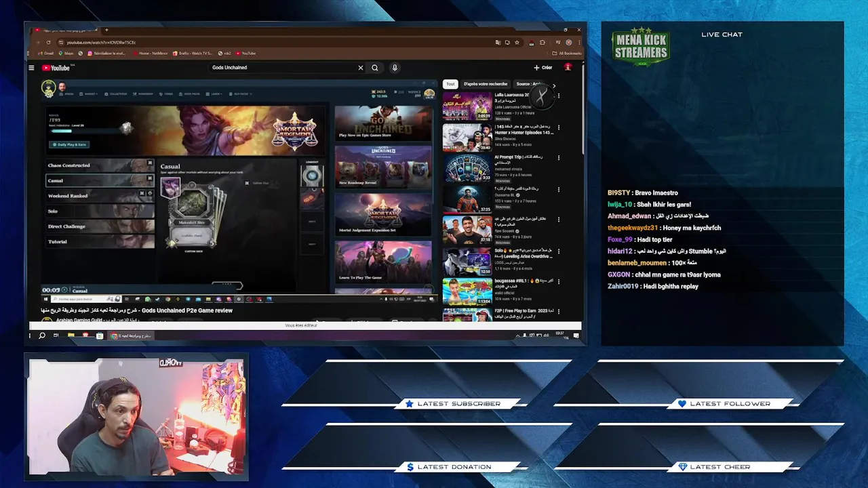
Task: Click the Windows taskbar search icon
Action: (x=42, y=335)
